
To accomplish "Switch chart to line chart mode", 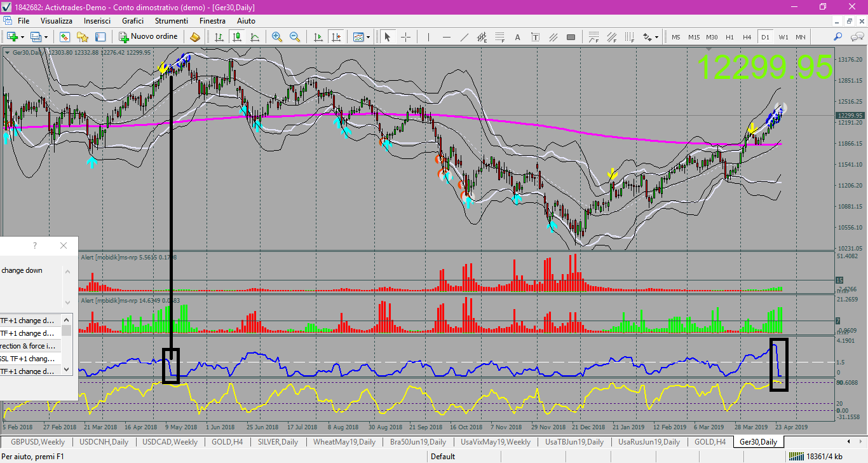I will pos(255,37).
